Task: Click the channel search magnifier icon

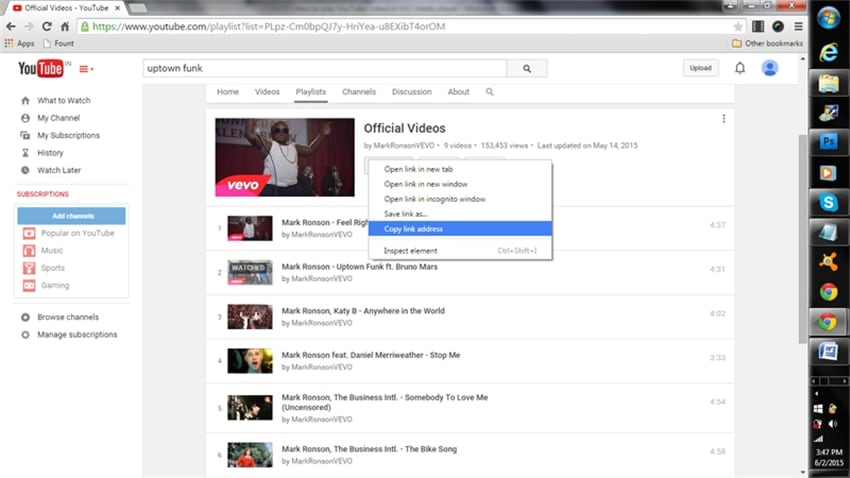Action: point(490,92)
